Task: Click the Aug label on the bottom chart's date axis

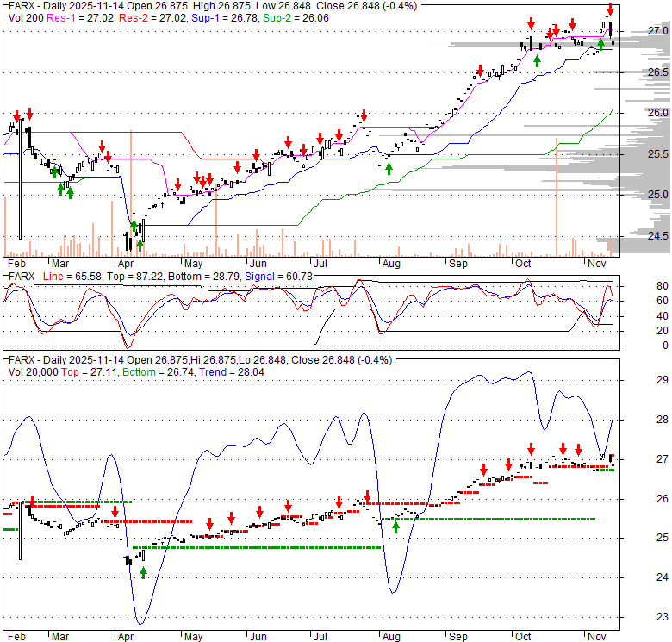Action: click(x=391, y=635)
